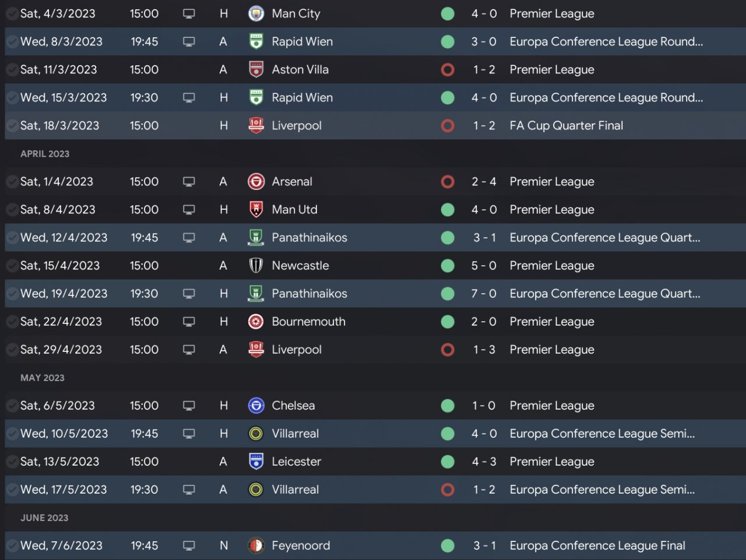Click the green win indicator for Chelsea match

[x=448, y=406]
